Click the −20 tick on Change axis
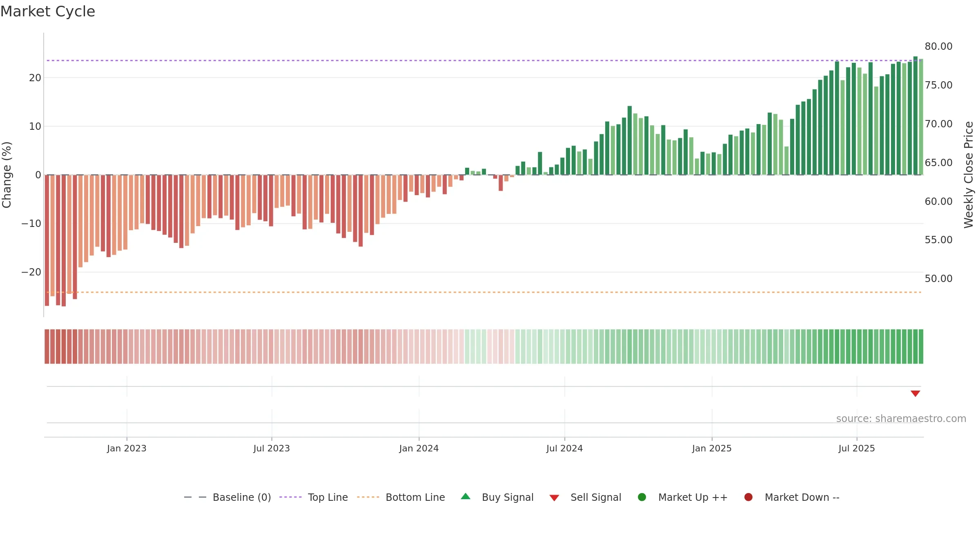980x551 pixels. tap(31, 272)
